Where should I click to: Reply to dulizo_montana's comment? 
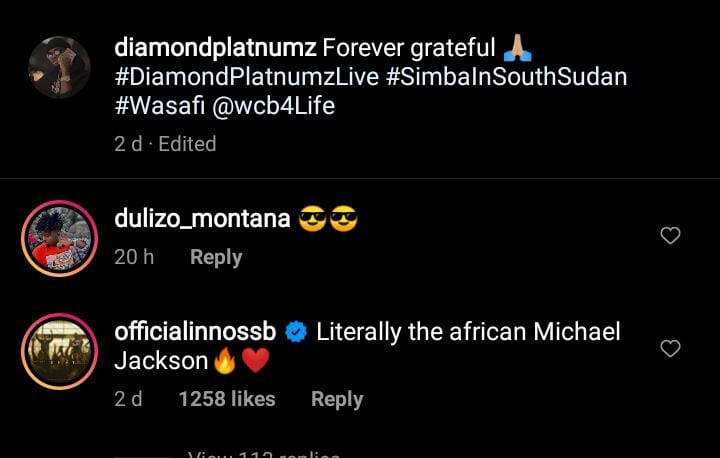coord(216,257)
